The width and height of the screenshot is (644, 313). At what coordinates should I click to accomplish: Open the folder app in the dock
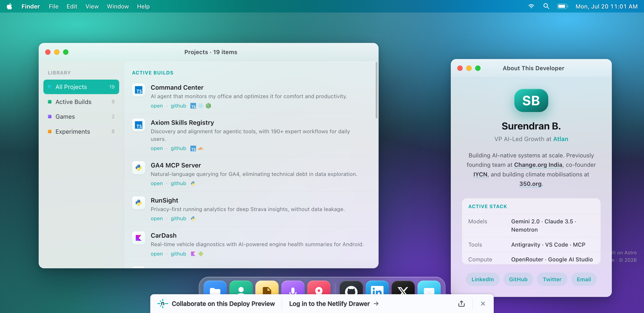(215, 288)
